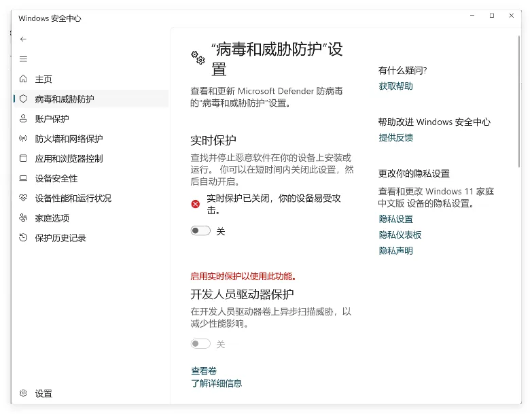Open 保护历史记录 in the sidebar
Screen dimensions: 532x414
(x=90, y=238)
